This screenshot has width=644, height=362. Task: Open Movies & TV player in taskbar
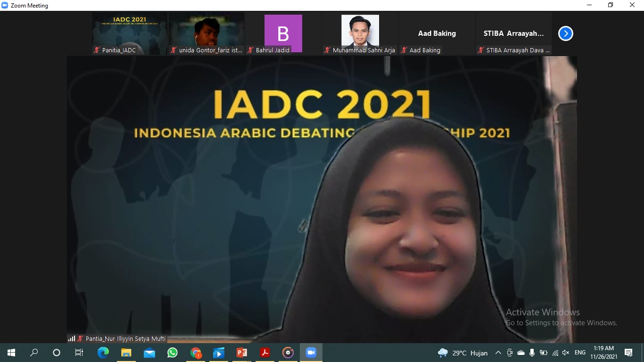219,353
